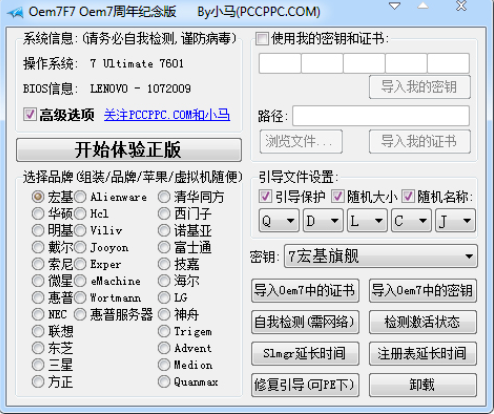This screenshot has height=414, width=494.
Task: Select eMachine brand option
Action: (80, 281)
